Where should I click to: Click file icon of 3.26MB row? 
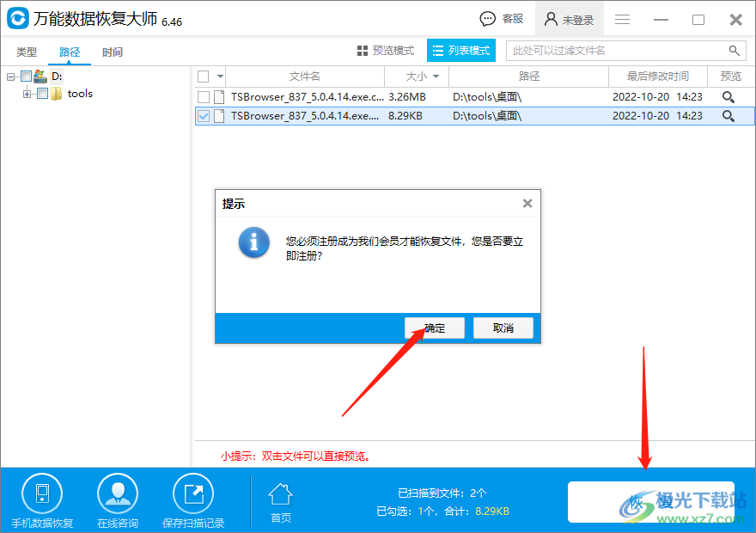pyautogui.click(x=219, y=97)
